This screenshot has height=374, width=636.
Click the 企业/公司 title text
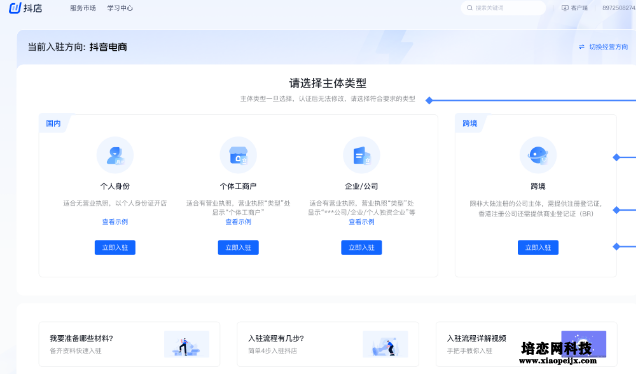pyautogui.click(x=361, y=186)
